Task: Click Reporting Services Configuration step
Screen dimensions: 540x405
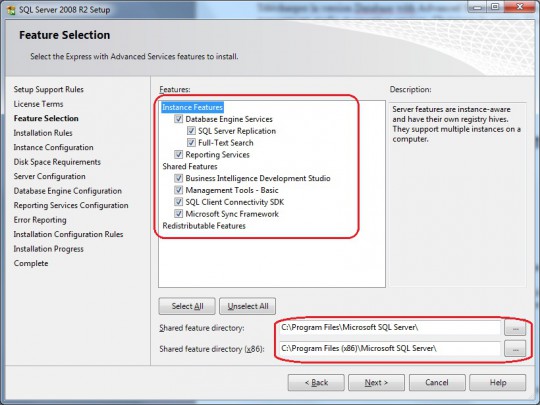Action: [71, 205]
